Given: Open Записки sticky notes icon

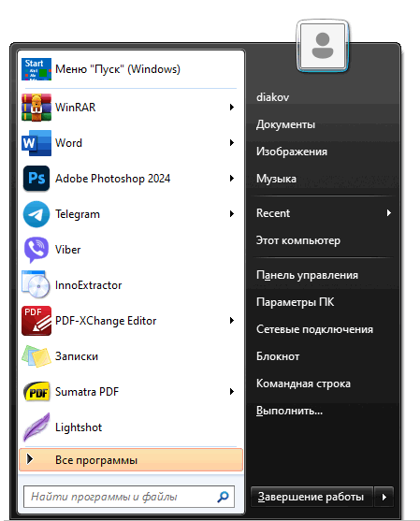Looking at the screenshot, I should pyautogui.click(x=36, y=356).
